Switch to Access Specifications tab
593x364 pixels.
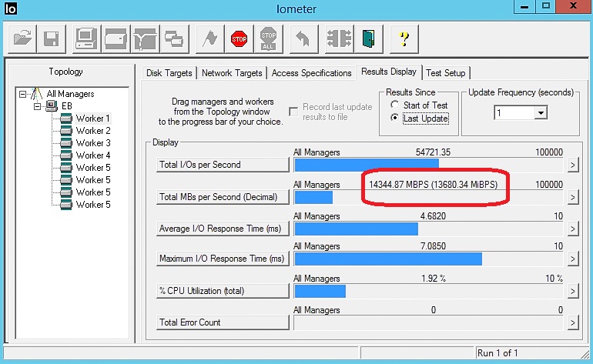pos(311,73)
